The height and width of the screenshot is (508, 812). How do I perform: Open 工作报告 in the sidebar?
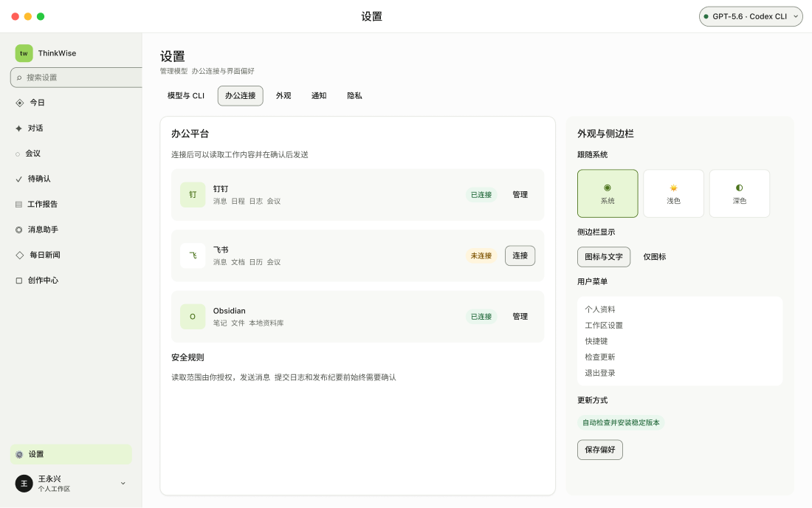(x=71, y=205)
